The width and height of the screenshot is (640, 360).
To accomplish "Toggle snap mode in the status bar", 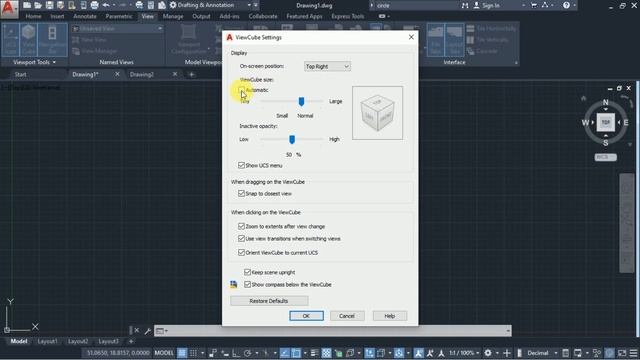I will tap(193, 353).
